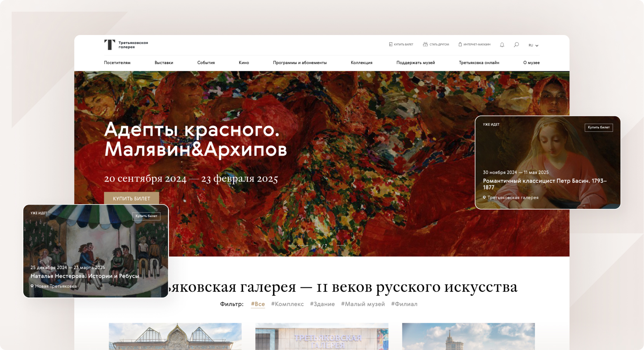Open the События menu

pyautogui.click(x=206, y=63)
